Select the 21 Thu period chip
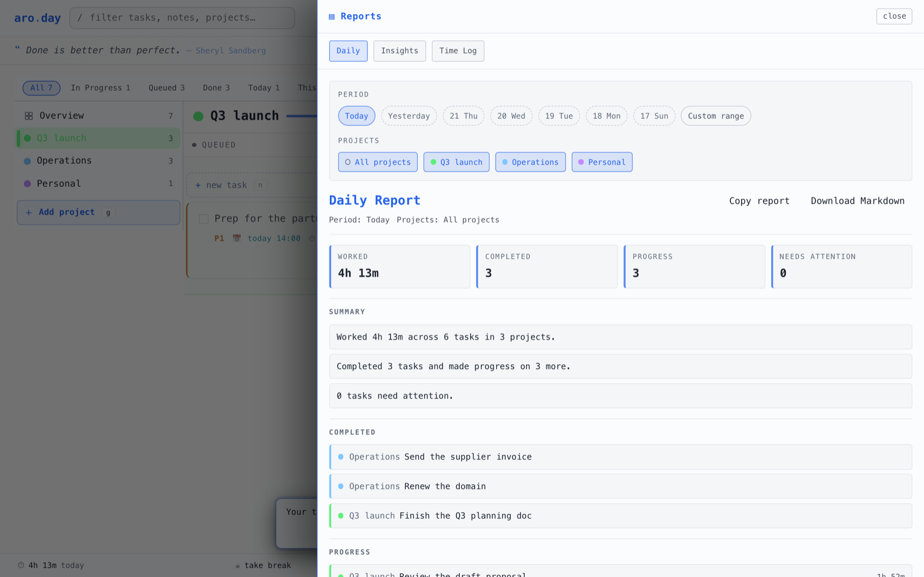Image resolution: width=924 pixels, height=577 pixels. point(464,116)
